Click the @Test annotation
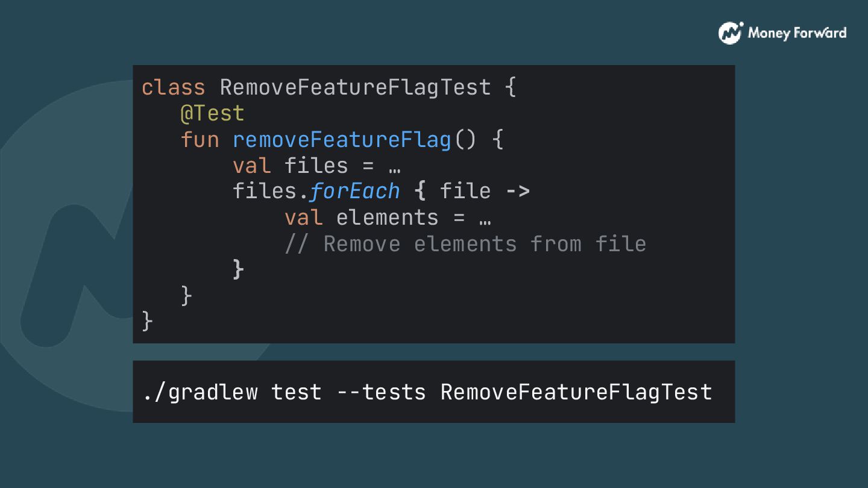Viewport: 868px width, 488px height. coord(212,113)
